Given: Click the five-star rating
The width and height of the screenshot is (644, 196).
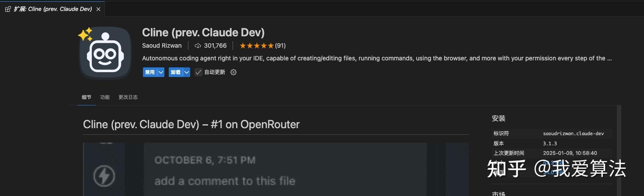Looking at the screenshot, I should [256, 46].
